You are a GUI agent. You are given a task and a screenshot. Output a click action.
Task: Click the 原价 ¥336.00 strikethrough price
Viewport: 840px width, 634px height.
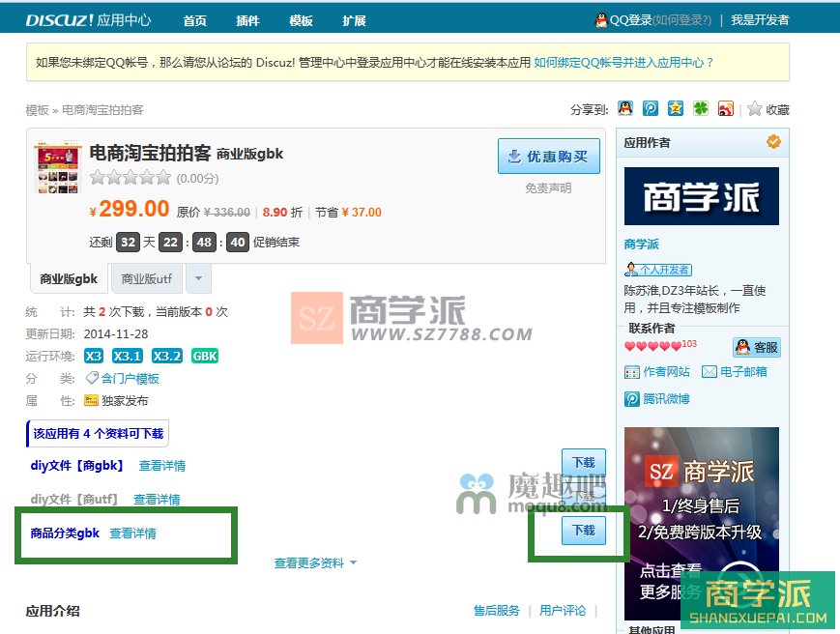214,213
